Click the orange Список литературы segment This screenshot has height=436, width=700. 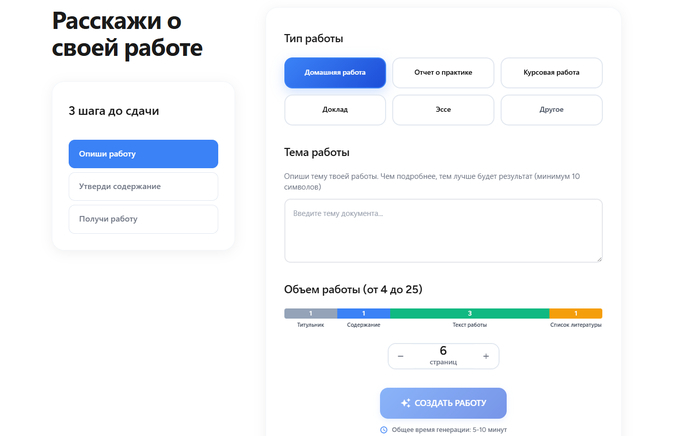coord(575,314)
